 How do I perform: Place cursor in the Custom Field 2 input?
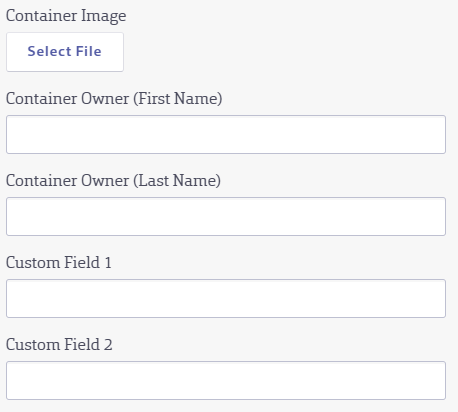(226, 380)
